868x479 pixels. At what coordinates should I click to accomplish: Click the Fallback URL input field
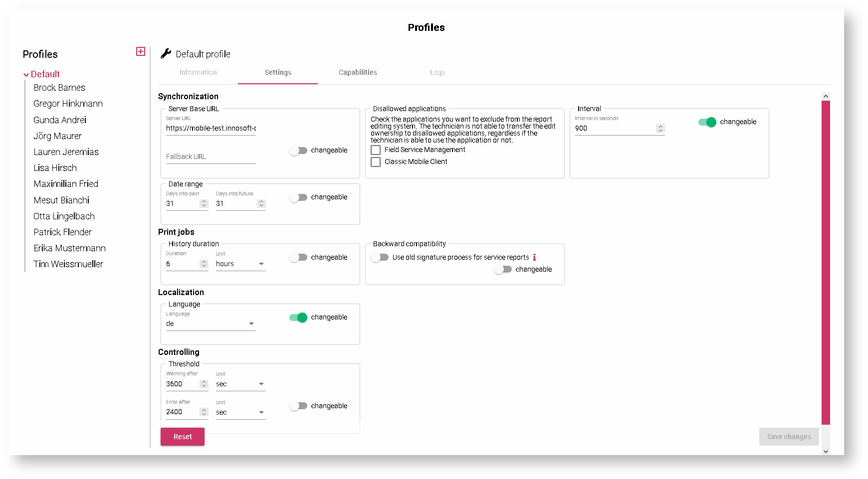click(x=211, y=157)
